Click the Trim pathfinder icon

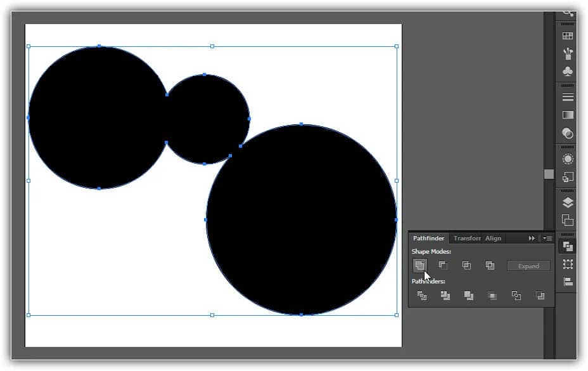point(445,296)
